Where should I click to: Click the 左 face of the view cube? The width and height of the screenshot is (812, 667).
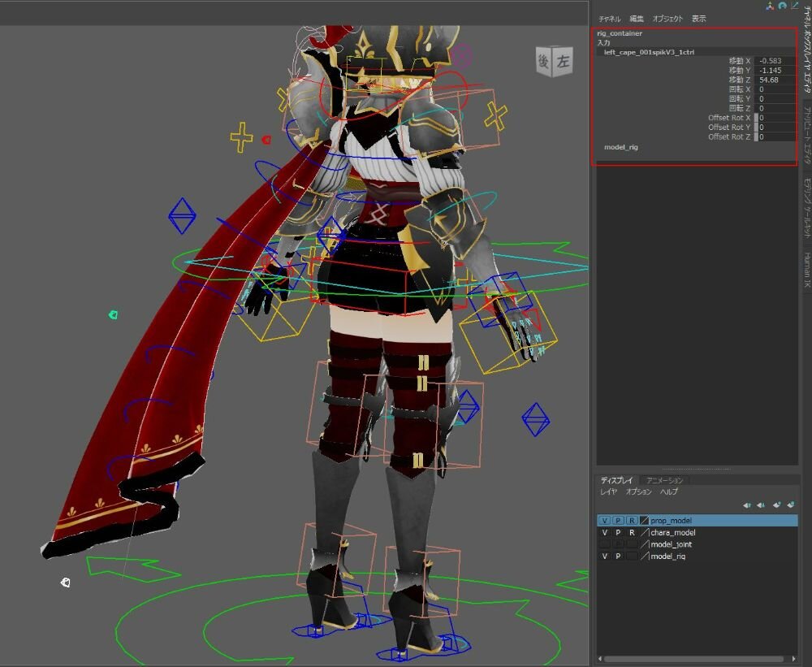click(563, 63)
